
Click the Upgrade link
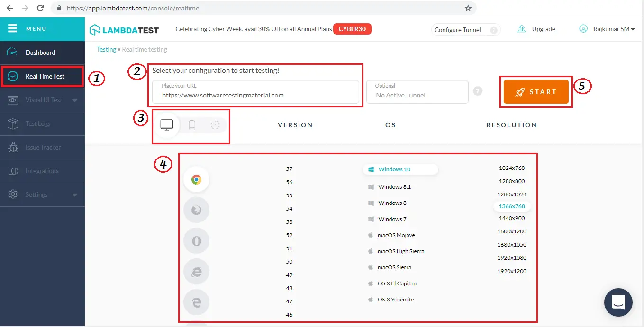544,29
